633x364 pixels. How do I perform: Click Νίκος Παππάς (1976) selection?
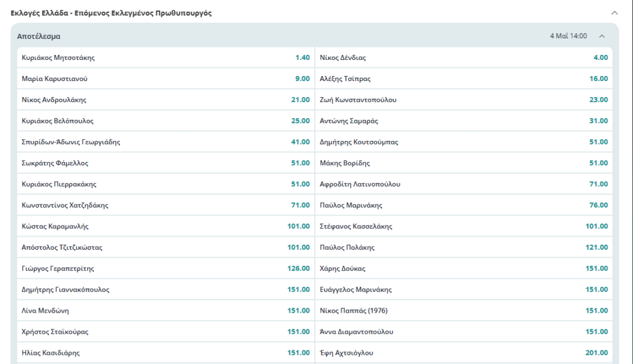click(464, 310)
